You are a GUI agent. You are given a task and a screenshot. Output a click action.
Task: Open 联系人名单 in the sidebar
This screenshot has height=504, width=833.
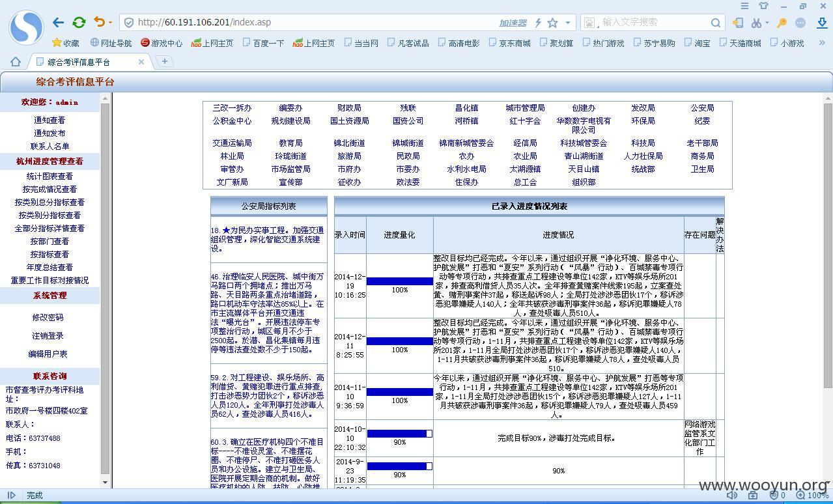click(x=49, y=147)
